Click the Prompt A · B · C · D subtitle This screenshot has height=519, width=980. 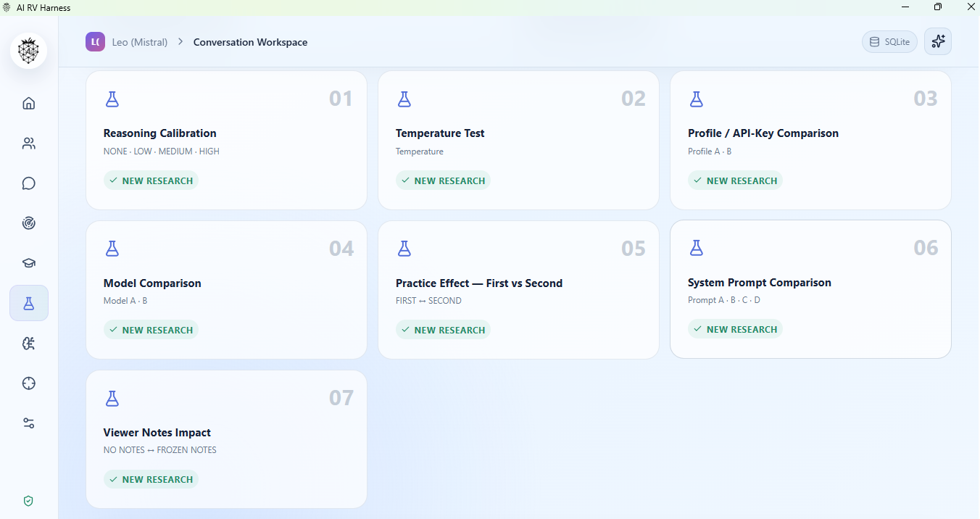coord(724,300)
